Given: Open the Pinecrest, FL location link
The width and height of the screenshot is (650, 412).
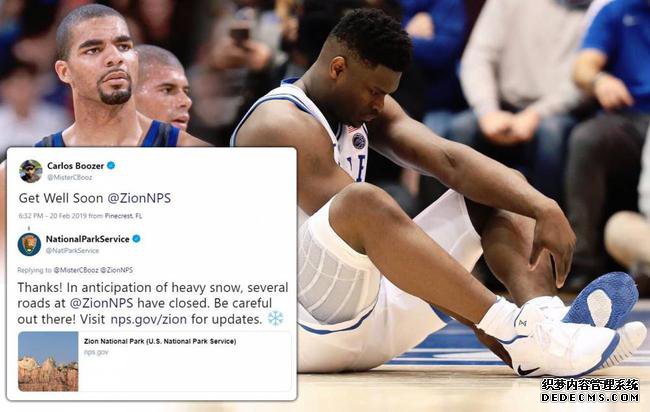Looking at the screenshot, I should tap(124, 216).
